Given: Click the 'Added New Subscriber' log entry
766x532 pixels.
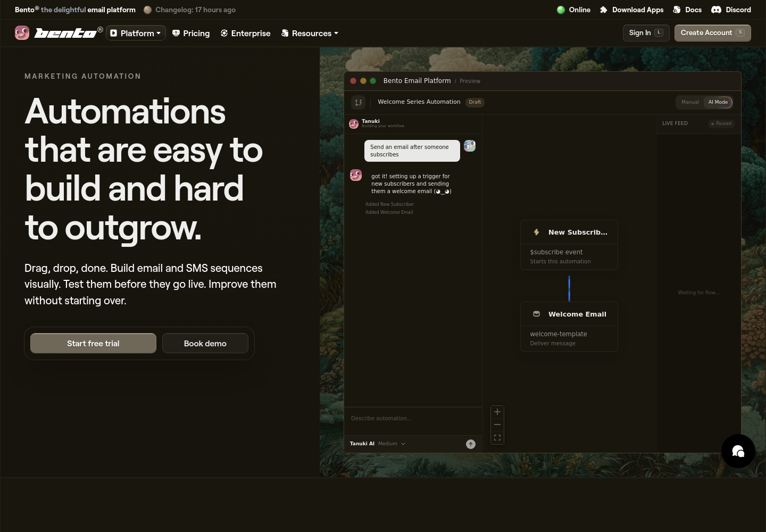Looking at the screenshot, I should [389, 204].
